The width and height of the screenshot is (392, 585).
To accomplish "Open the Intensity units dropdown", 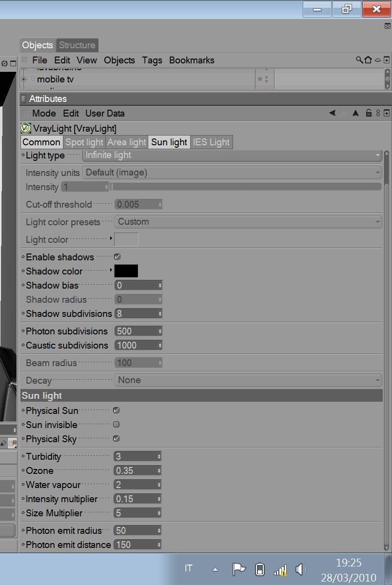I will pyautogui.click(x=232, y=173).
